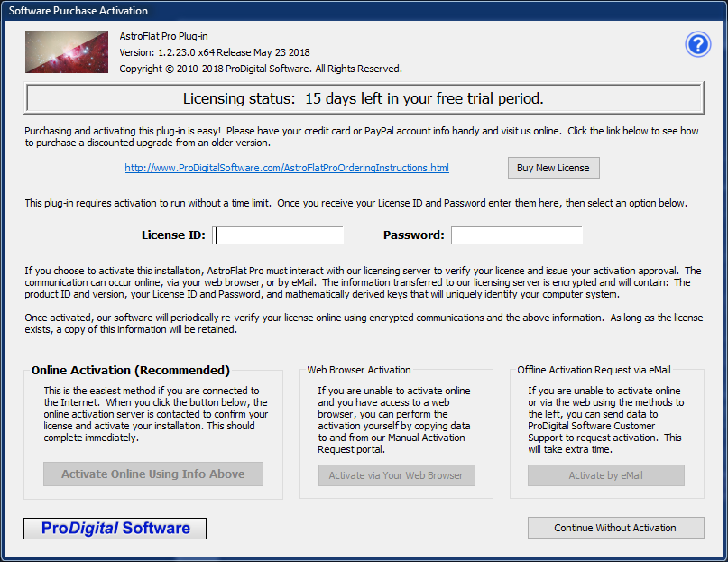Click the Offline Activation Request via eMail label
The width and height of the screenshot is (728, 562).
pyautogui.click(x=594, y=370)
